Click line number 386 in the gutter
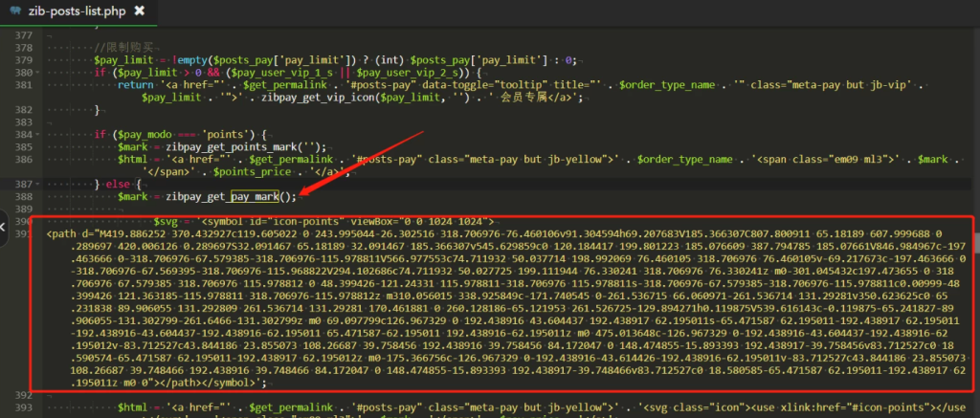This screenshot has height=418, width=980. 20,159
